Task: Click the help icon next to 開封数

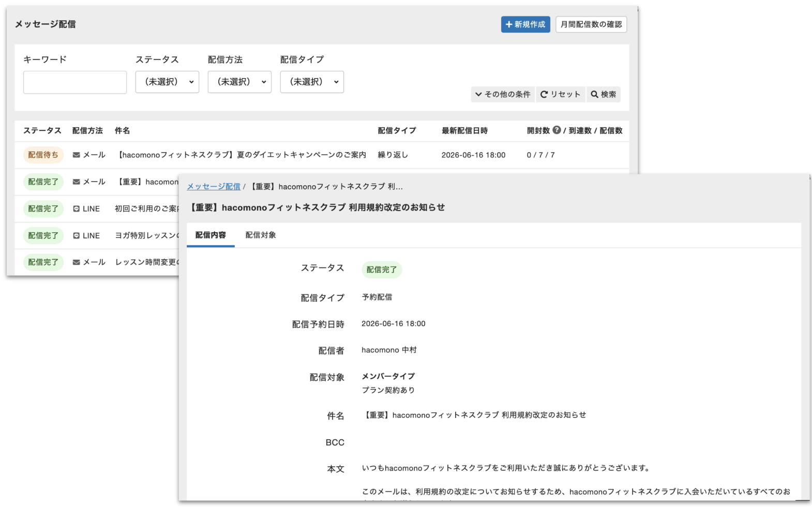Action: [557, 130]
